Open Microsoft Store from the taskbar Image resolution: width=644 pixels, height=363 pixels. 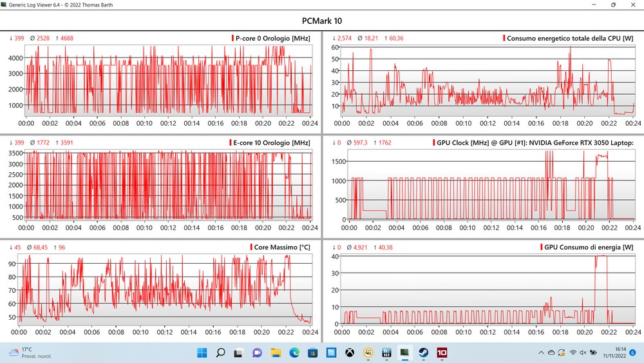coord(312,353)
